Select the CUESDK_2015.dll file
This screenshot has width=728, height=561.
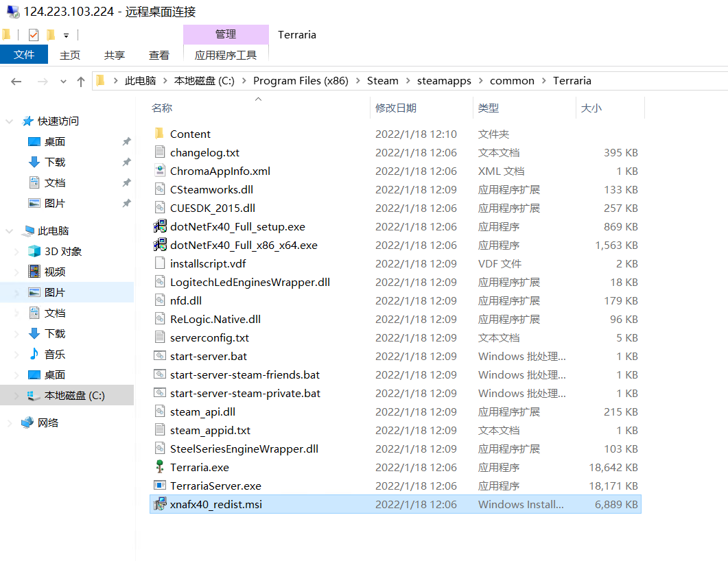395,208
